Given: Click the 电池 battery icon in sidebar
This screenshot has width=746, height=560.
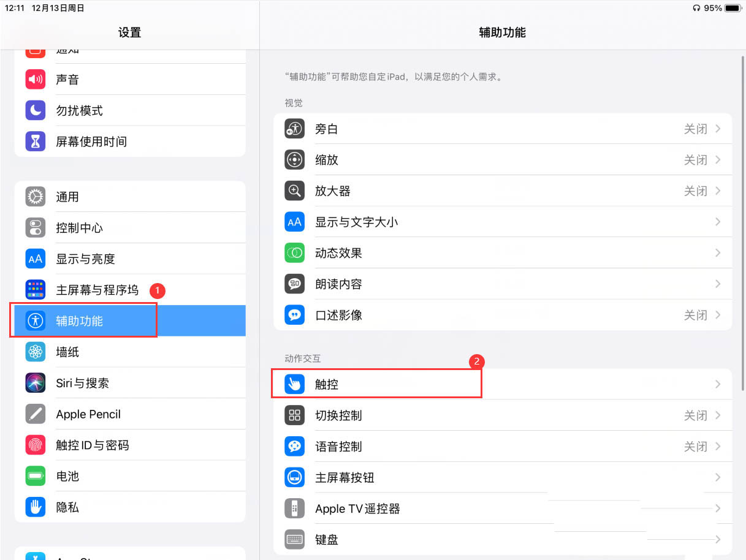Looking at the screenshot, I should [35, 476].
